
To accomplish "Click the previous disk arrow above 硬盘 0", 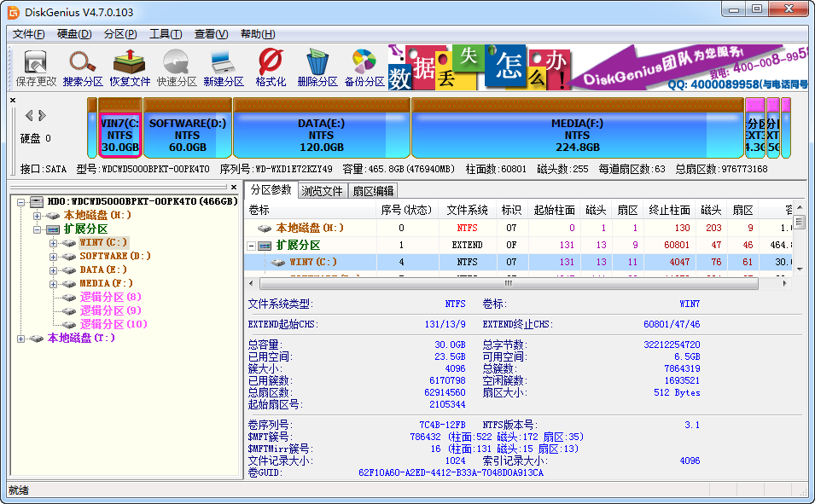I will [29, 115].
